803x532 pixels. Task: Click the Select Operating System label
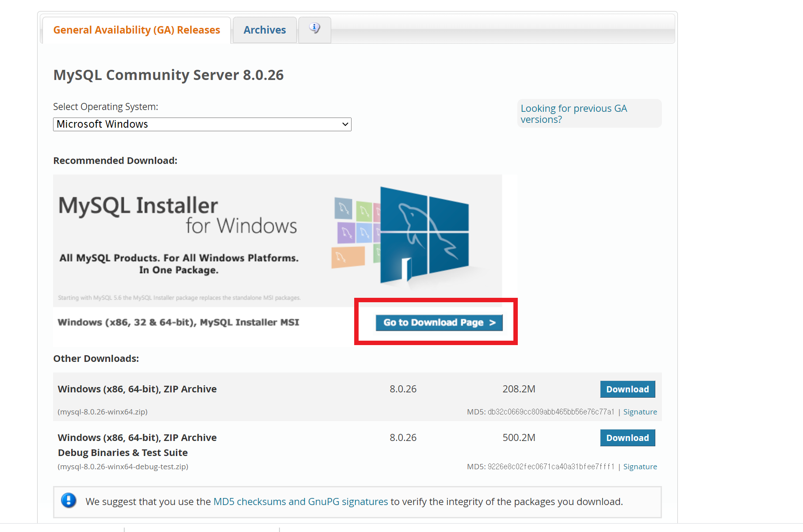click(106, 107)
